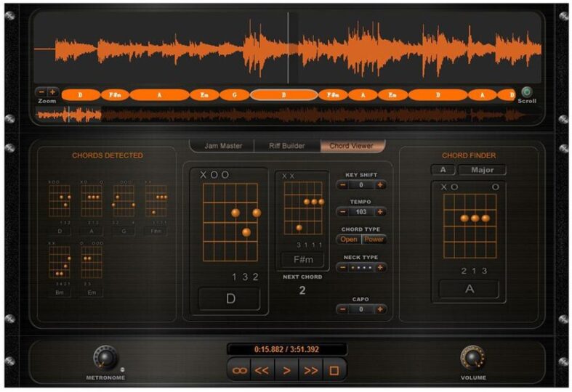Click the Capo value 0
Screen dimensions: 572x392
361,309
